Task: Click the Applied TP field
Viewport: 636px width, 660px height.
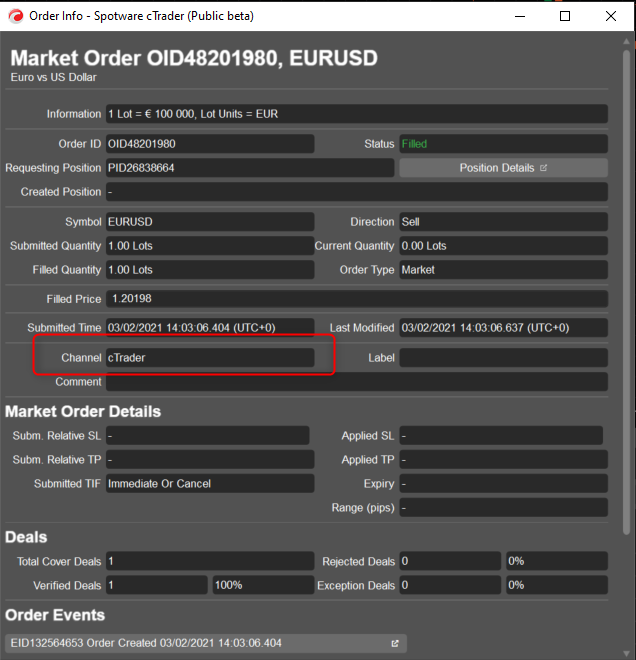Action: [503, 460]
